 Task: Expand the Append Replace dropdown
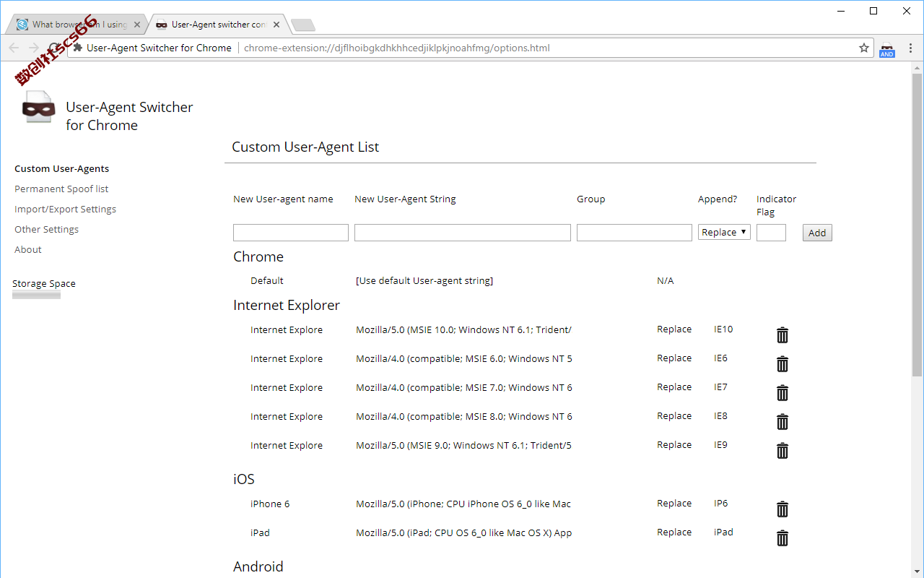pos(724,232)
